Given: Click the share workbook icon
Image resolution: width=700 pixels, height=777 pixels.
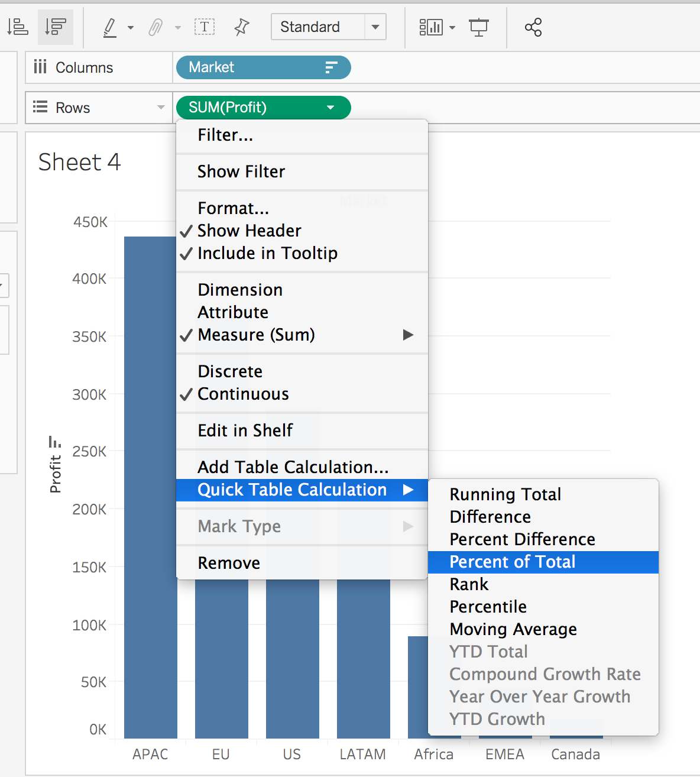Looking at the screenshot, I should pyautogui.click(x=533, y=27).
